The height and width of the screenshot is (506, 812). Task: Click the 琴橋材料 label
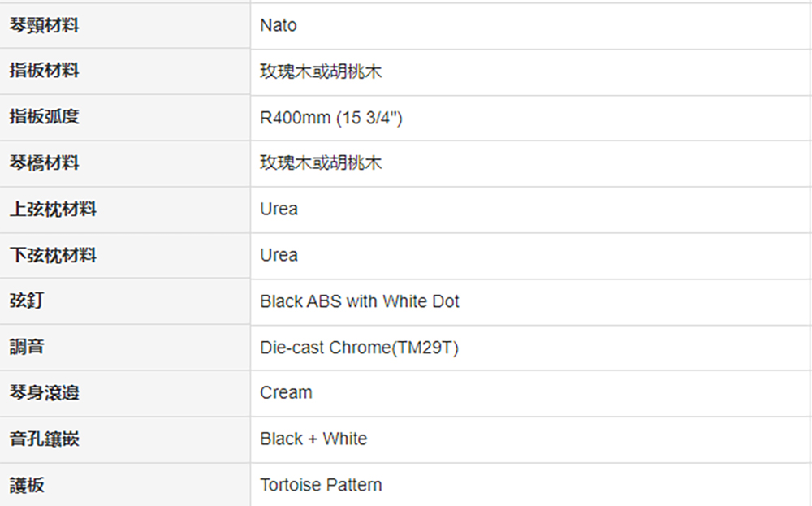(44, 163)
